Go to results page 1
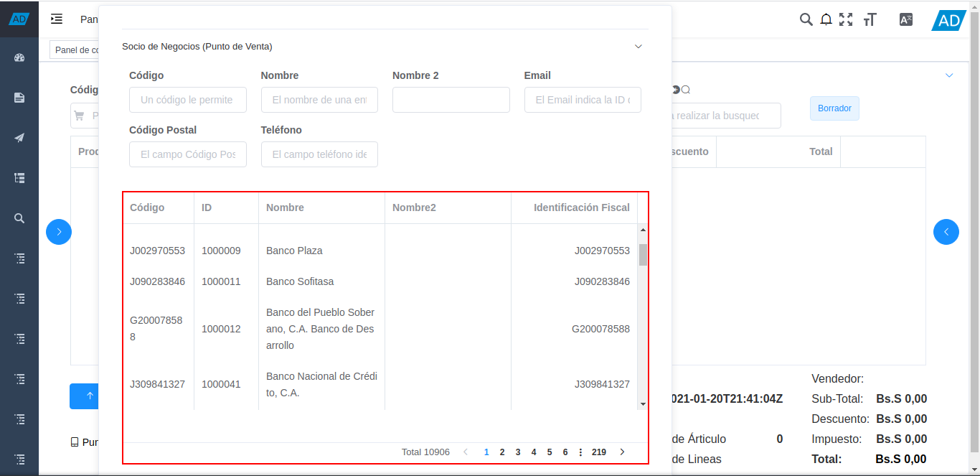Screen dimensions: 980x476 click(486, 452)
